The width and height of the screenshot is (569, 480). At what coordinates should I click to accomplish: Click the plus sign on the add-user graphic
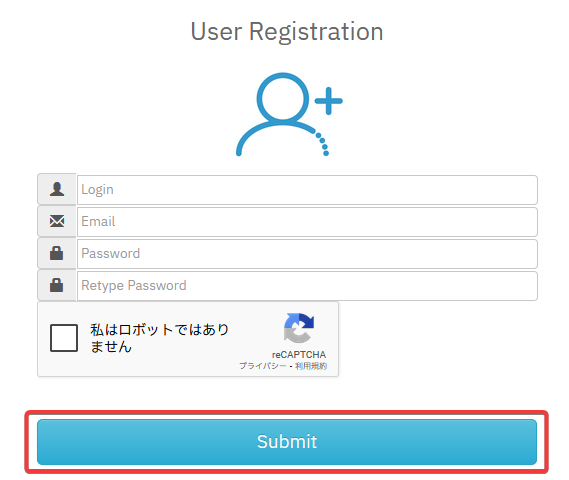coord(328,101)
